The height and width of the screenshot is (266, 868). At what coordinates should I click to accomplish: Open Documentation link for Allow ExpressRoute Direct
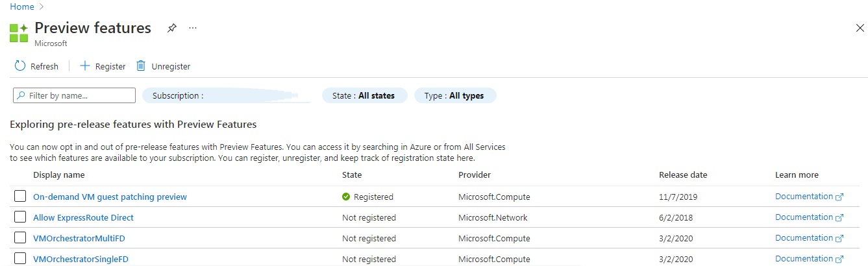809,217
